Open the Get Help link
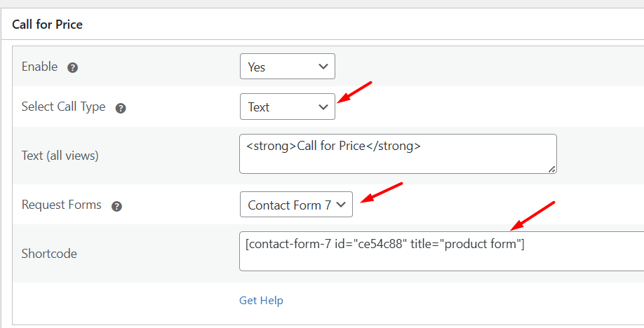The width and height of the screenshot is (644, 328). tap(261, 301)
